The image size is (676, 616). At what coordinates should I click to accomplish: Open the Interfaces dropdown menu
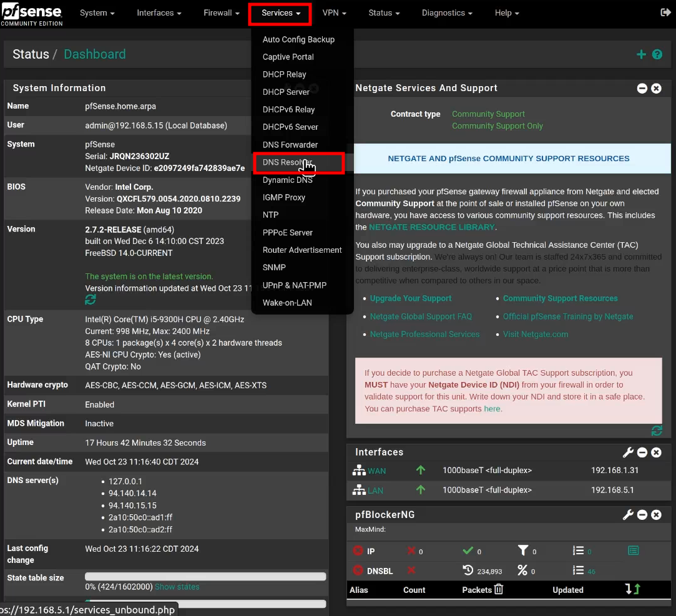click(x=159, y=13)
